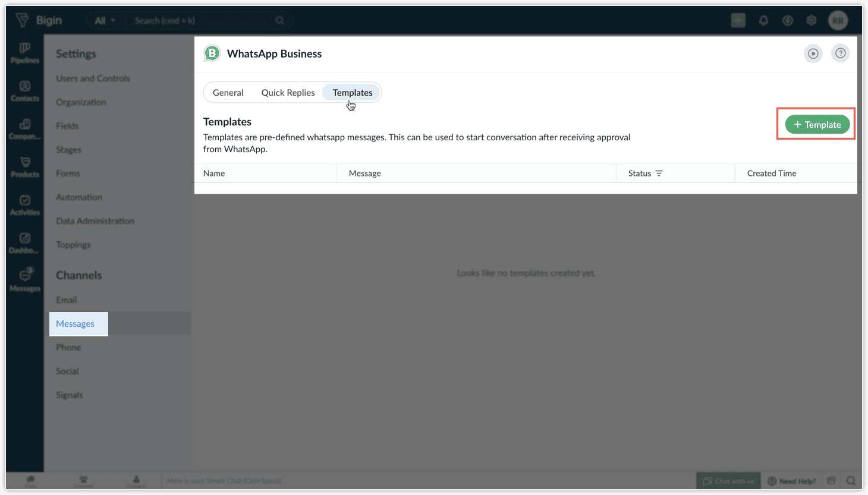Open Fields settings
Screen dimensions: 868x495
(67, 126)
